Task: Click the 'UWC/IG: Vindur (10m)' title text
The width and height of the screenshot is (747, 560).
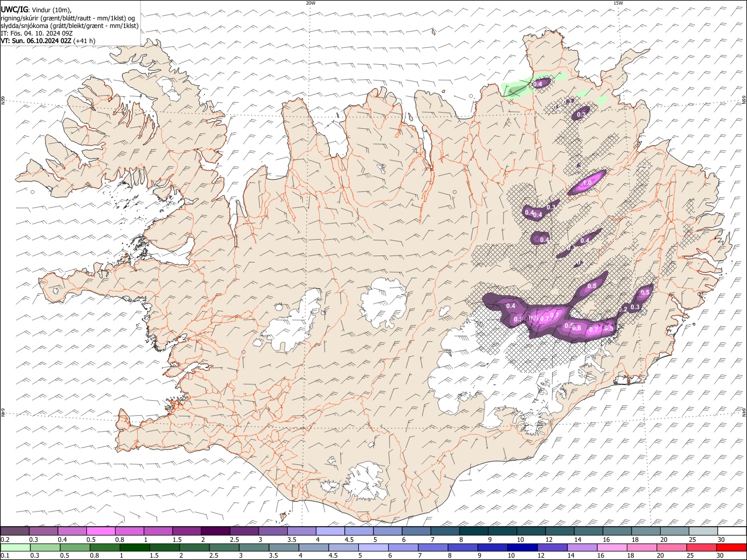Action: tap(36, 10)
